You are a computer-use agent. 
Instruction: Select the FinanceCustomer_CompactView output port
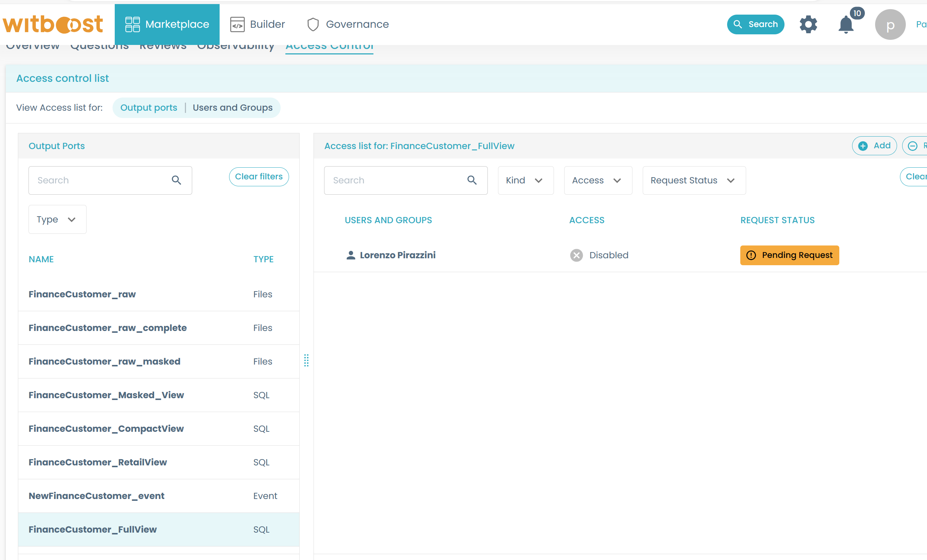[x=159, y=429]
